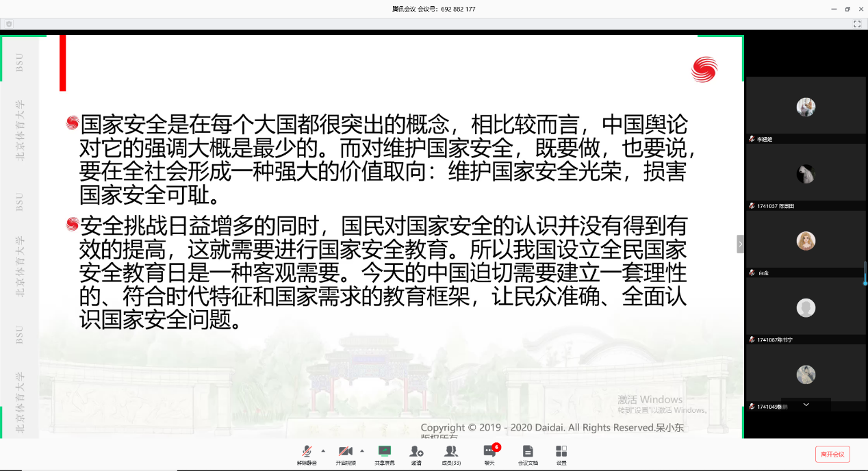The height and width of the screenshot is (471, 868).
Task: Unmute yourself via 解除静音
Action: tap(306, 453)
